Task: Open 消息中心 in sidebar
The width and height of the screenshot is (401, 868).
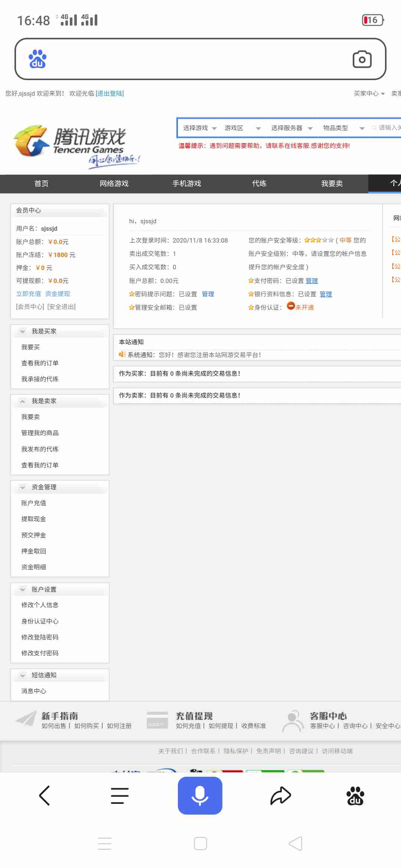Action: pyautogui.click(x=34, y=691)
